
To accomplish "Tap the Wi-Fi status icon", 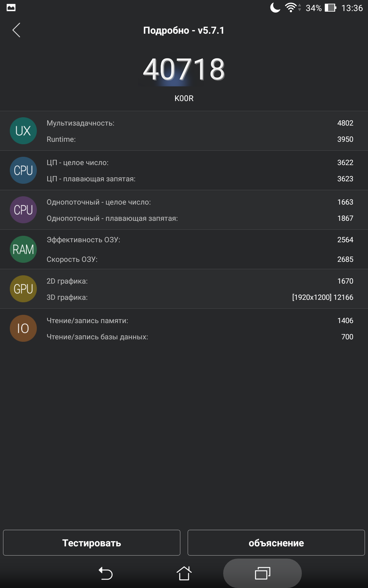I will point(290,8).
